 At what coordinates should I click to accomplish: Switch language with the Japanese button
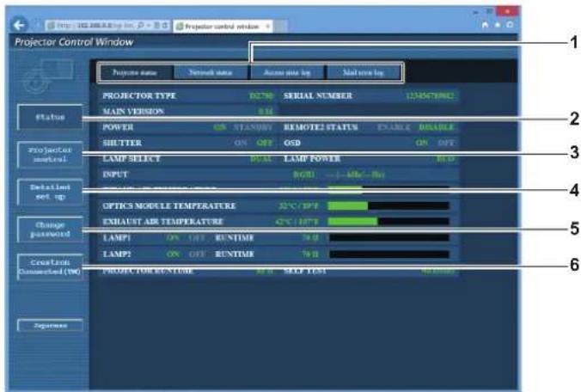(51, 325)
